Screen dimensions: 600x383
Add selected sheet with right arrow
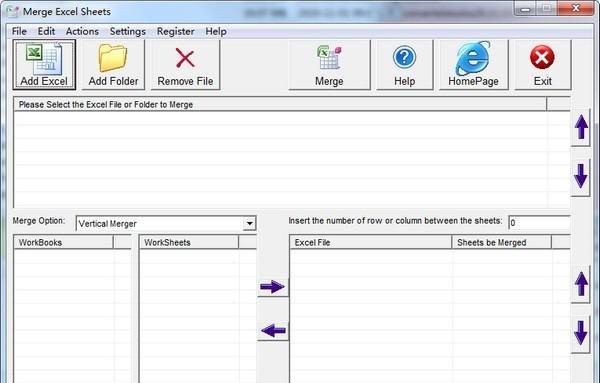coord(272,287)
